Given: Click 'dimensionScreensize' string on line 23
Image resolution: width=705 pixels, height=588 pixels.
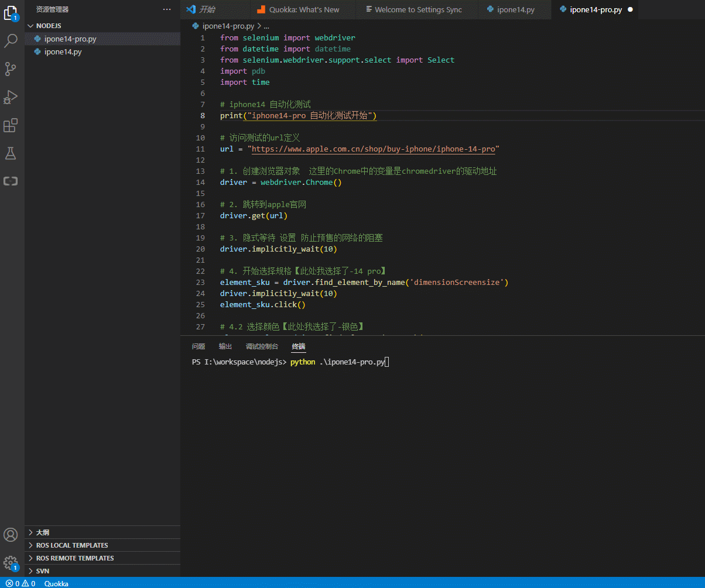Looking at the screenshot, I should 458,283.
